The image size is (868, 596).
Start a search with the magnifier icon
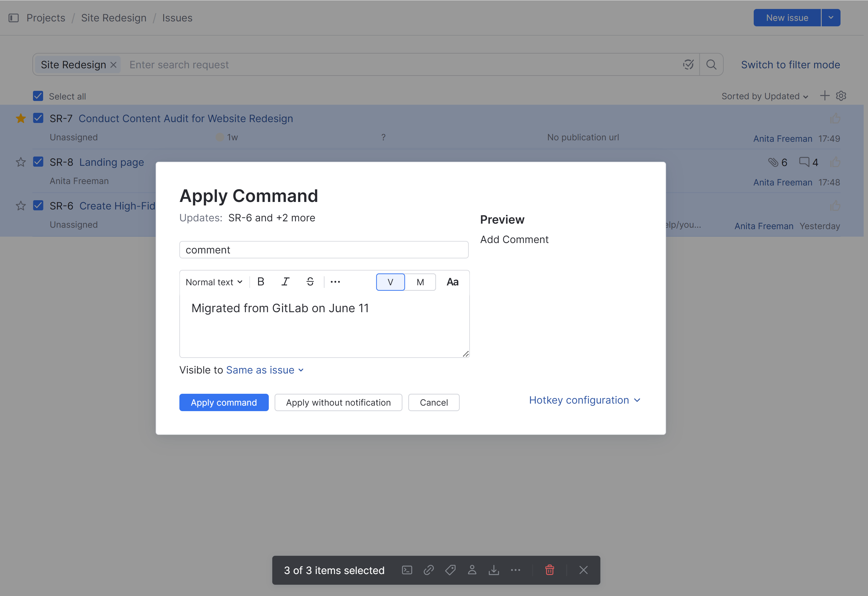click(x=711, y=64)
